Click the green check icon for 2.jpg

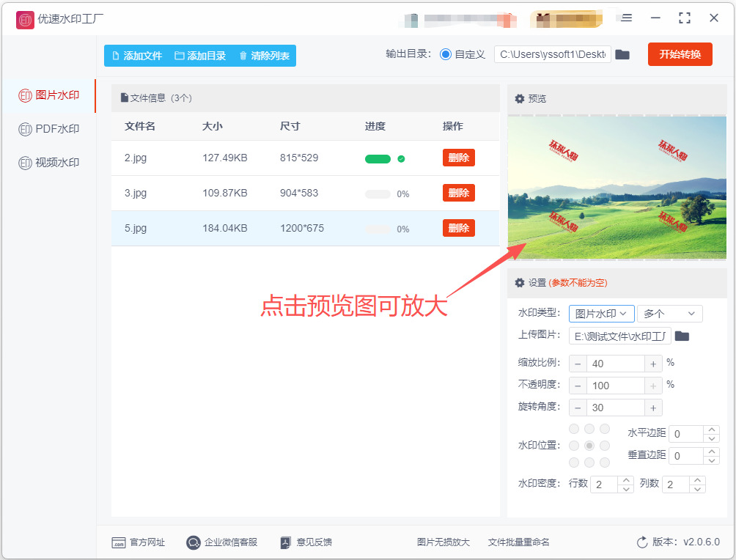[x=401, y=158]
